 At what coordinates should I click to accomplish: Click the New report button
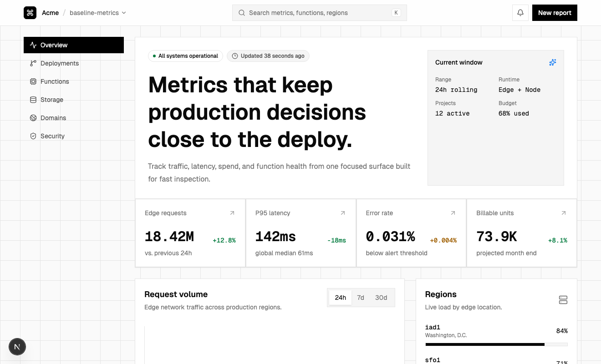[x=555, y=13]
